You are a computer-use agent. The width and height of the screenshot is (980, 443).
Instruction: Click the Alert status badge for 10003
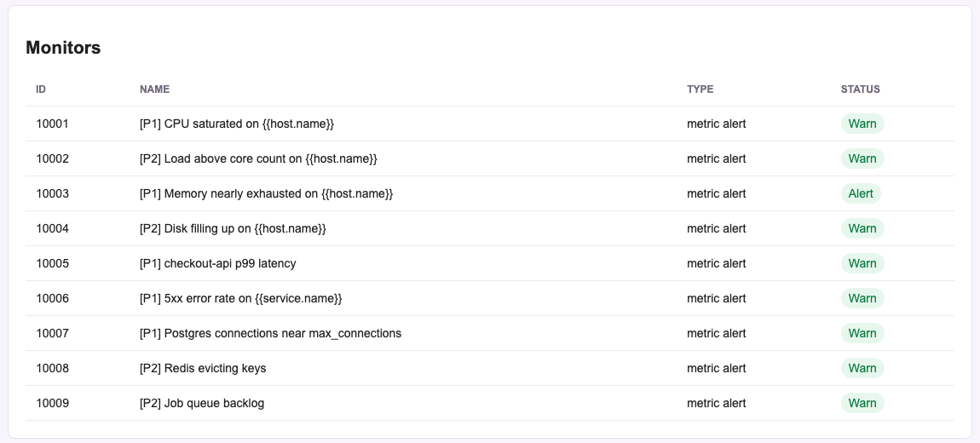pos(861,193)
